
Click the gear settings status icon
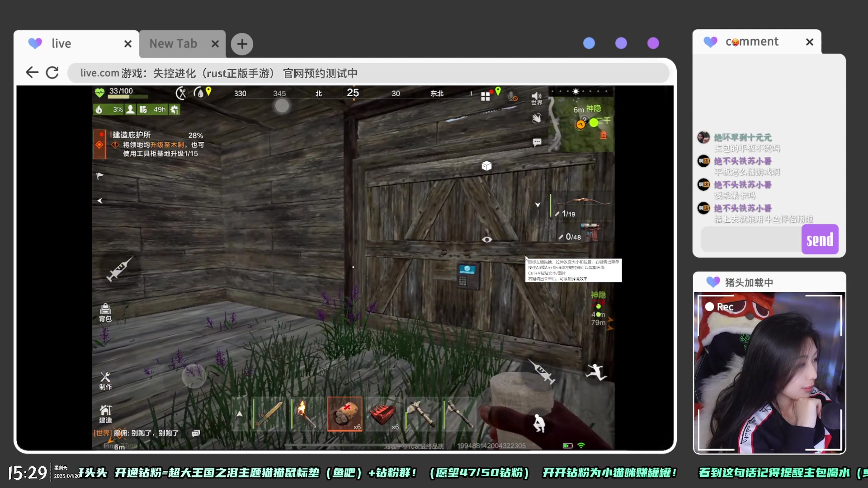point(175,109)
